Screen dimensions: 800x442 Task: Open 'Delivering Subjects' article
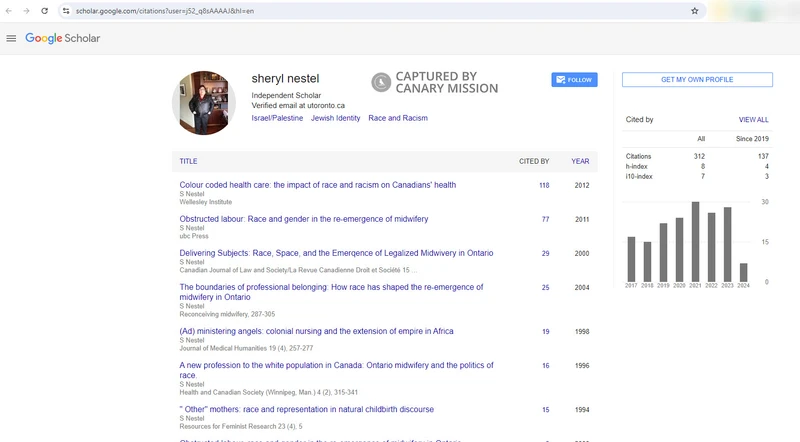[x=336, y=253]
